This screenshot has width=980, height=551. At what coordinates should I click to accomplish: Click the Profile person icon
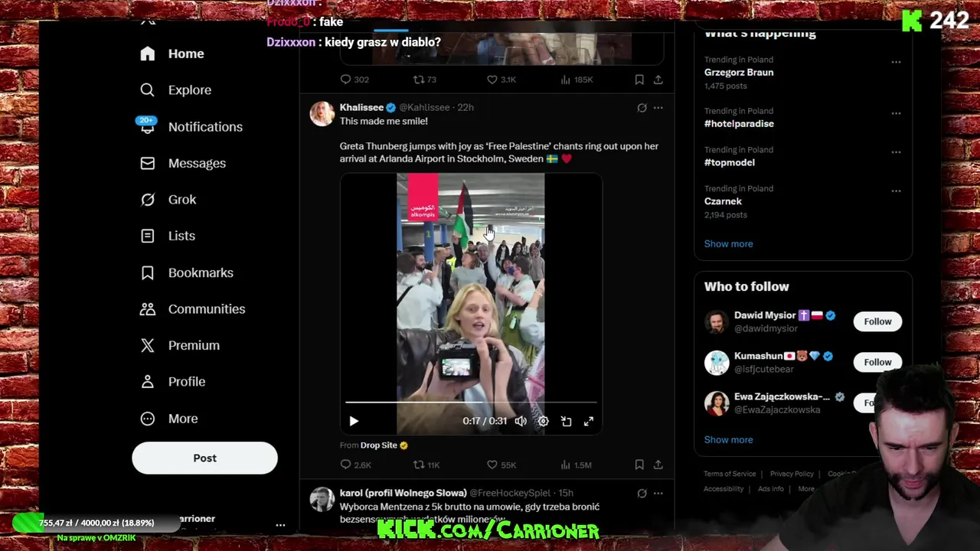148,381
